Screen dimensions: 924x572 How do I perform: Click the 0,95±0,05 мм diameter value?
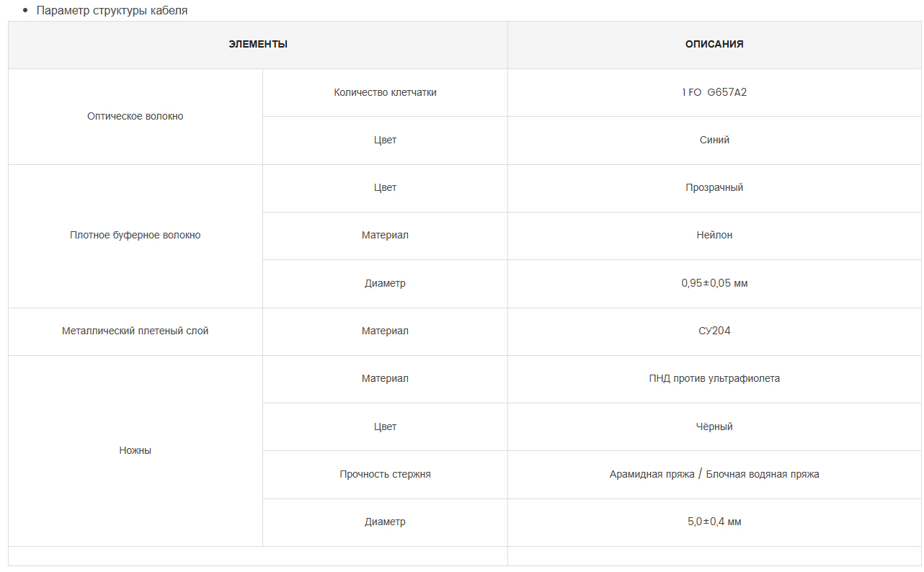coord(714,284)
